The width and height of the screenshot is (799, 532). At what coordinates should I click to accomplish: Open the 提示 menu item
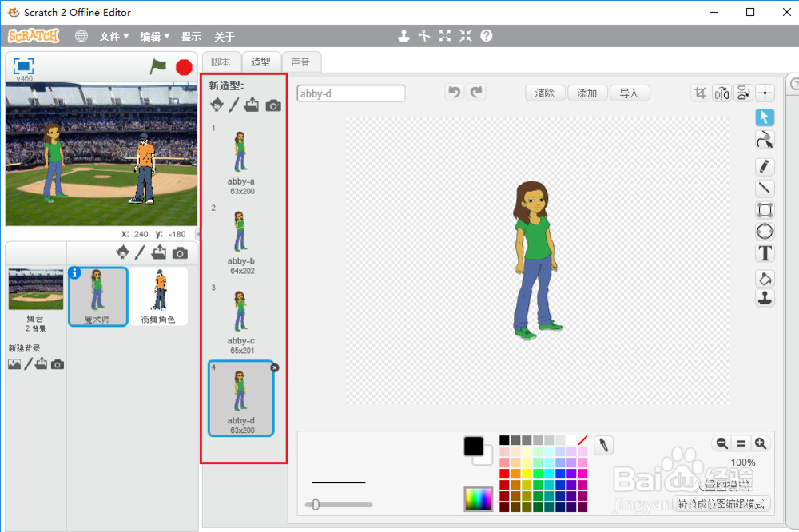tap(191, 36)
